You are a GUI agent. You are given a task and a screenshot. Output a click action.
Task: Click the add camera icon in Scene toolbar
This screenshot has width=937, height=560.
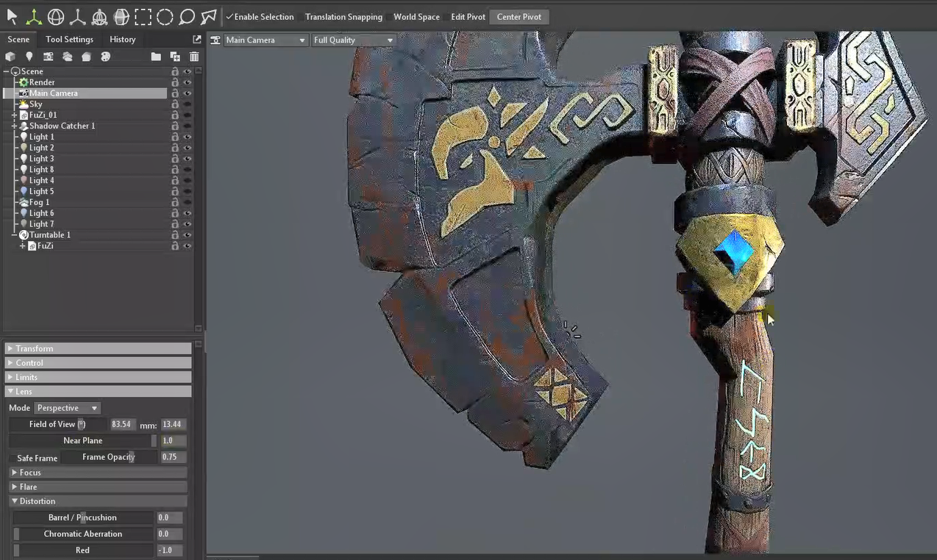(x=49, y=57)
